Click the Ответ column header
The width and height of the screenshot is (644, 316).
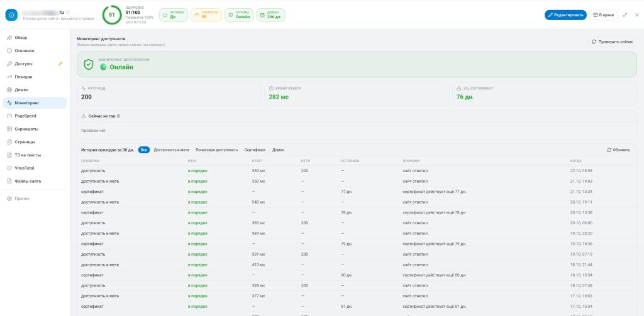point(257,161)
